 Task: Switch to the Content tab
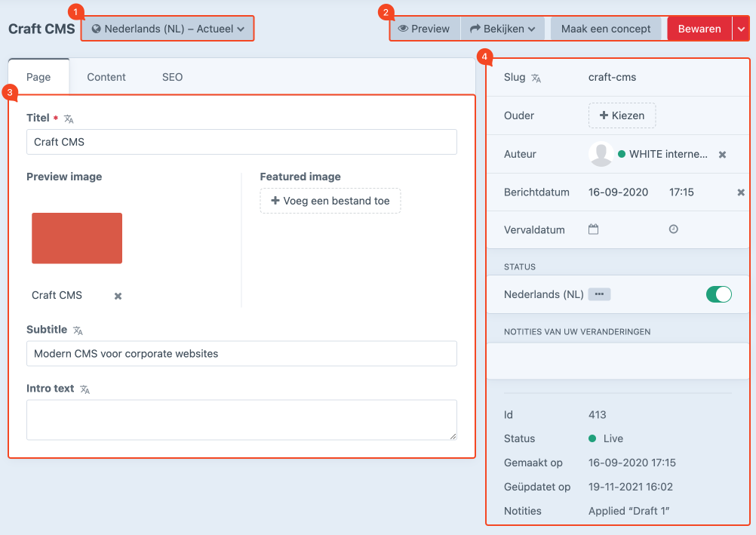[x=106, y=77]
